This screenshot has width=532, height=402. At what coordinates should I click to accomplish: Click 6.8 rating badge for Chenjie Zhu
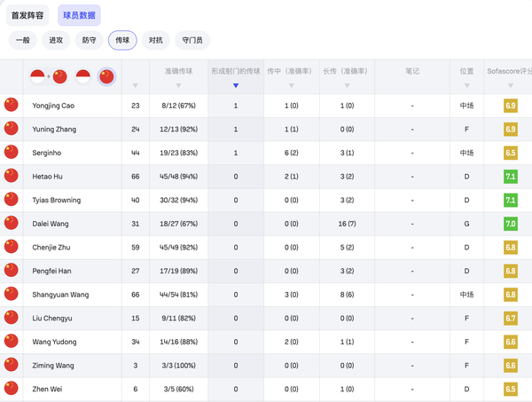(x=511, y=248)
